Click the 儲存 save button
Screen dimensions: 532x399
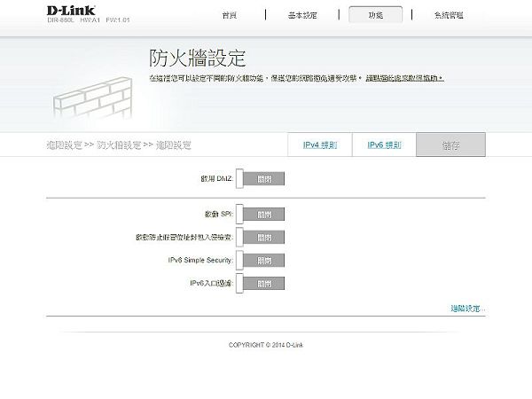coord(451,145)
